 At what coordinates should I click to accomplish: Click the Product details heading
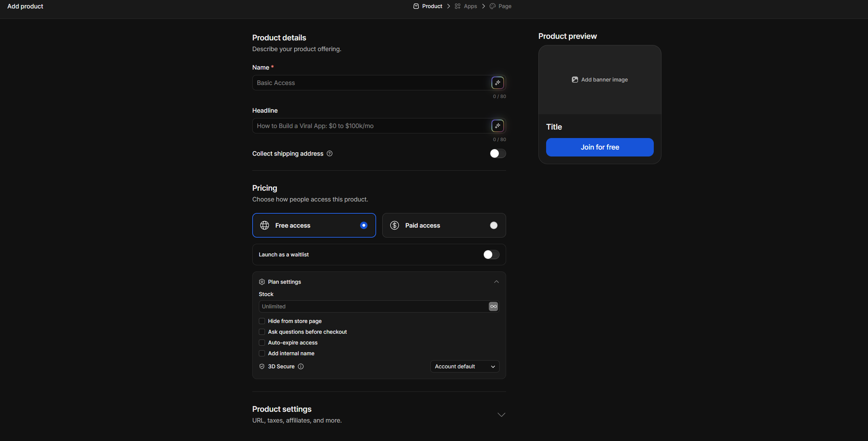pos(279,38)
